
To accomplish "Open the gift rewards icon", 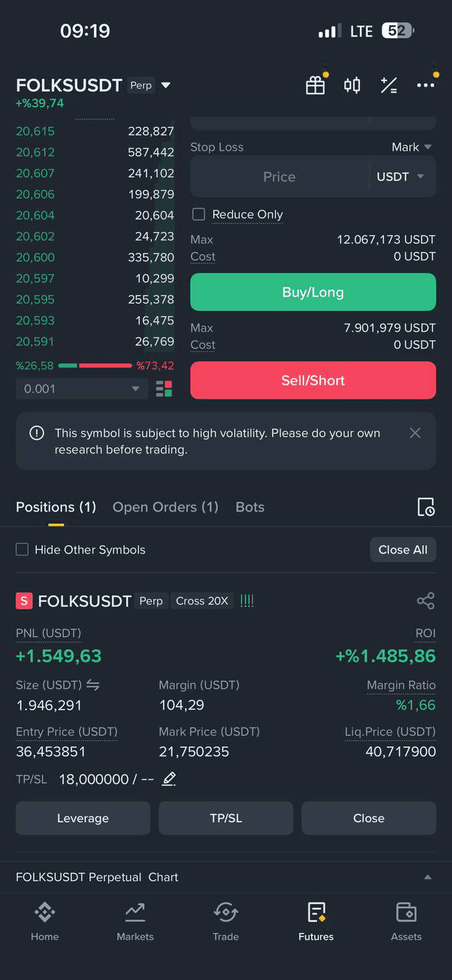I will (x=316, y=85).
